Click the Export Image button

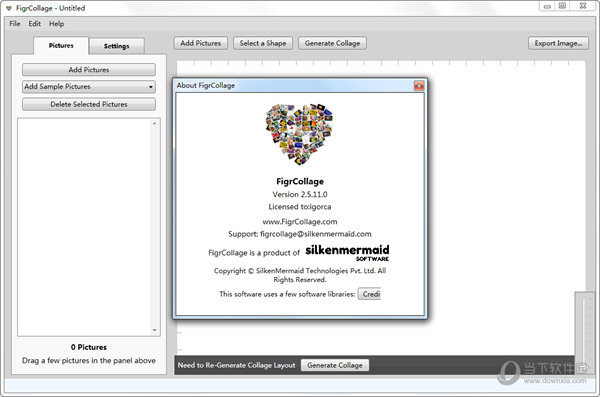click(558, 43)
